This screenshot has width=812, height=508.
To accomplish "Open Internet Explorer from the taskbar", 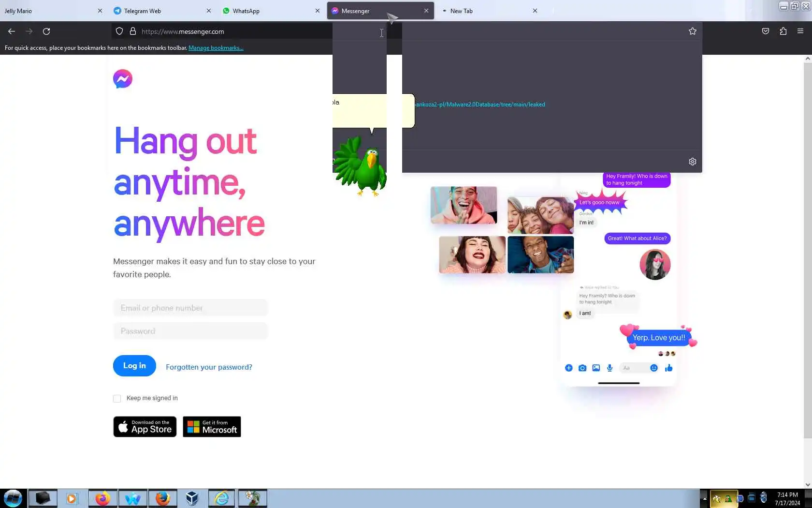I will click(221, 498).
